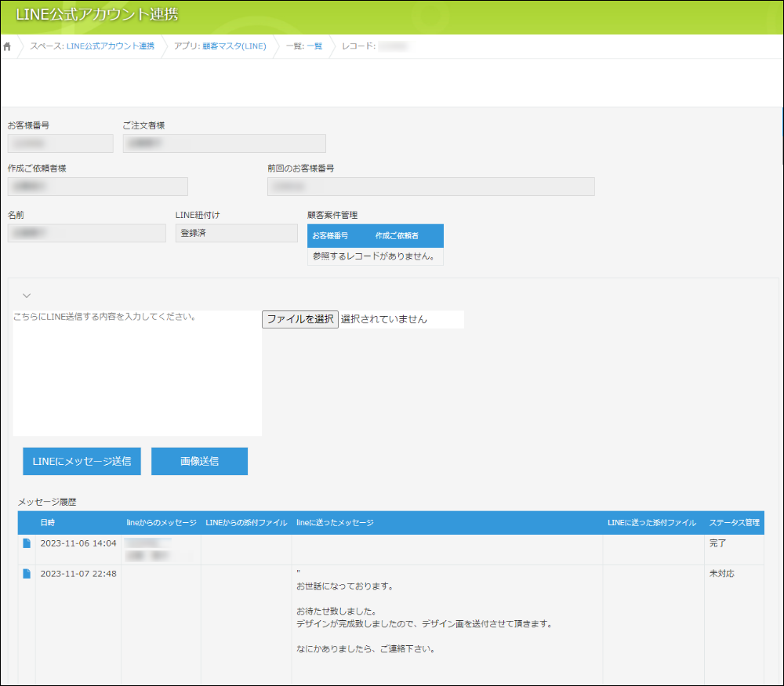The width and height of the screenshot is (784, 686).
Task: Click the 顧客案件管理 label
Action: 332,215
